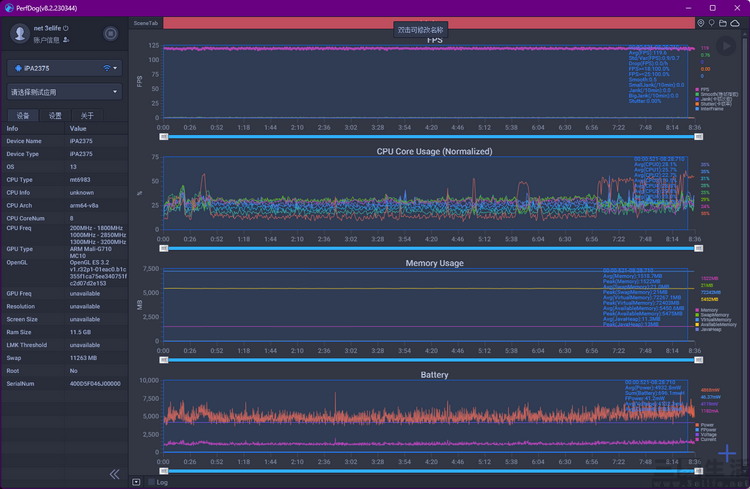Toggle the Log checkbox

152,482
